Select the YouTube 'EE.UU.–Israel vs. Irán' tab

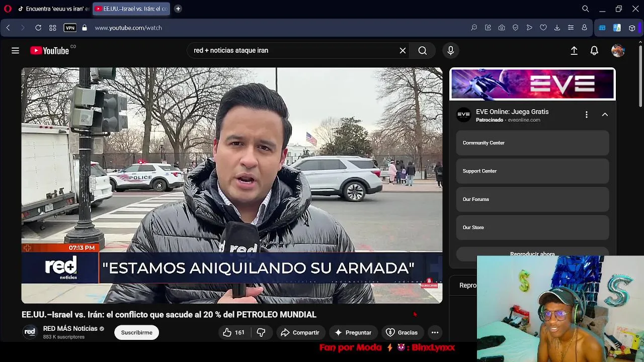131,9
